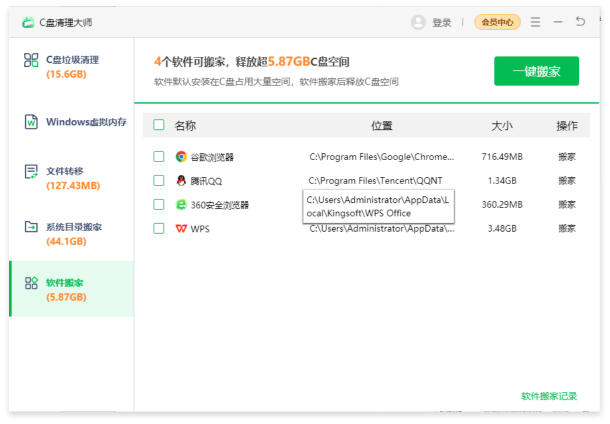Click the 360安全浏览器 icon
Image resolution: width=610 pixels, height=424 pixels.
pos(181,204)
